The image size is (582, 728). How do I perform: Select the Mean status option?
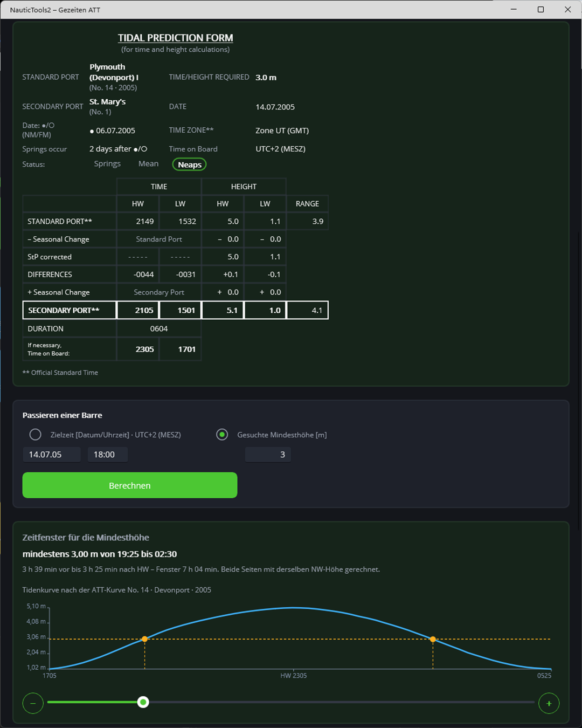tap(148, 163)
